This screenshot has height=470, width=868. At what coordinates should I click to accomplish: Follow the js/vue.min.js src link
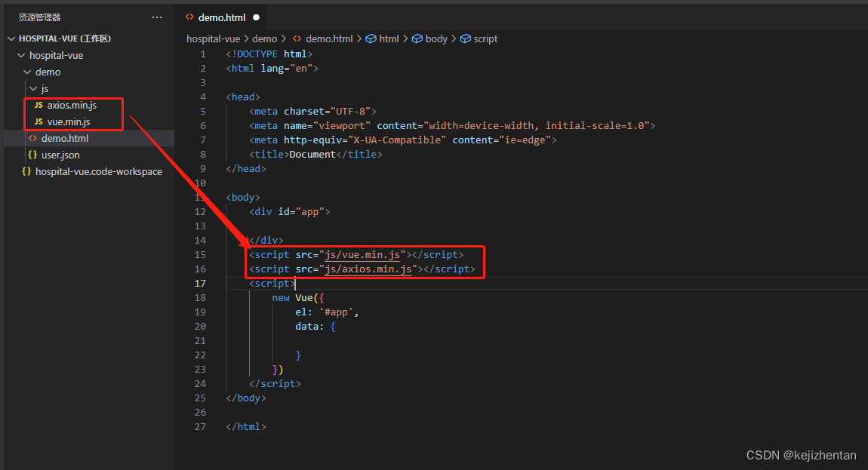[362, 255]
